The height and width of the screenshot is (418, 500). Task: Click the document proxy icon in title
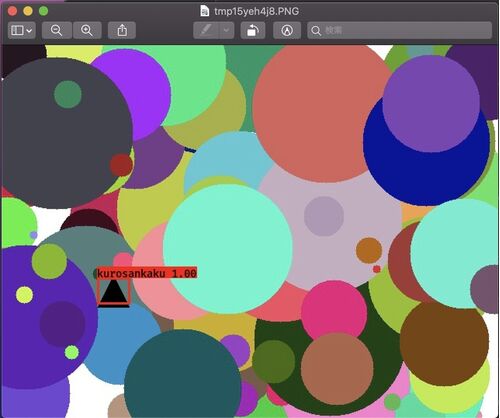point(204,11)
